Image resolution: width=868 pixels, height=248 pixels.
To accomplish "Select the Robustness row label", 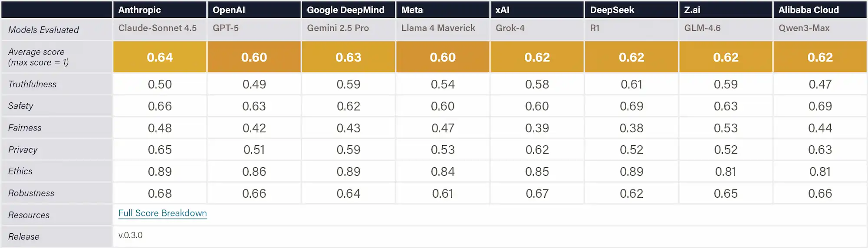I will 31,193.
